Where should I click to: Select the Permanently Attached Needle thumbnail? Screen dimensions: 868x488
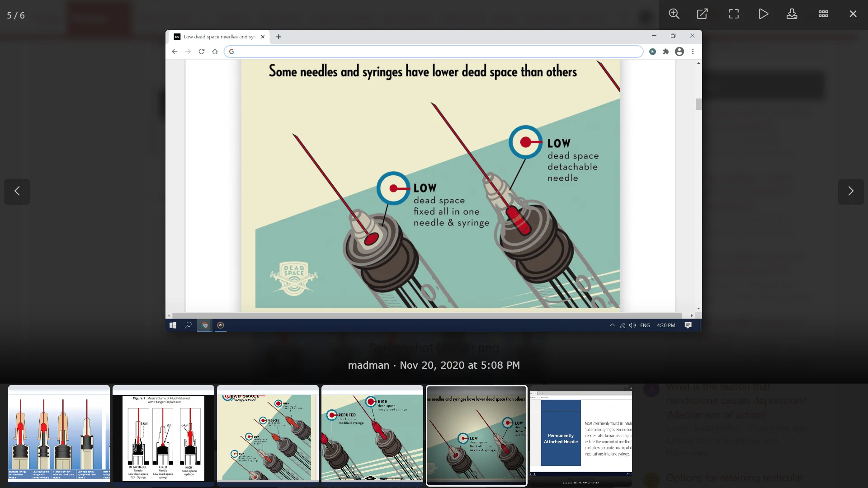581,435
